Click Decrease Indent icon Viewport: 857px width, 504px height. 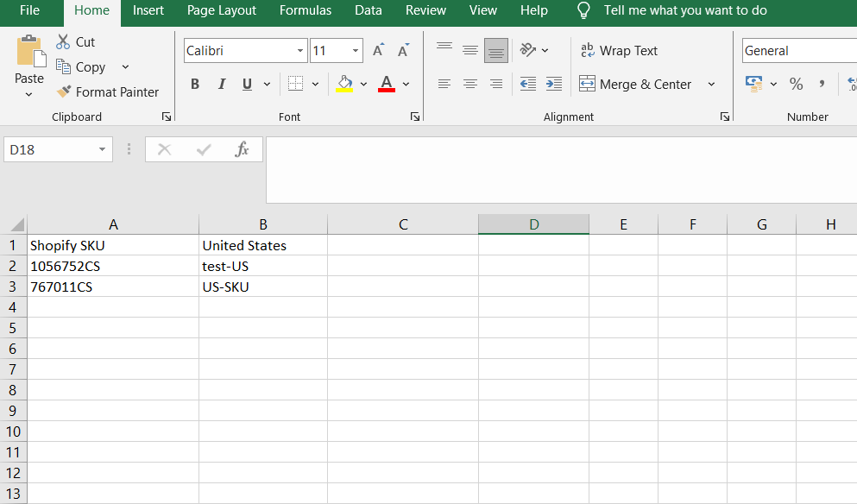528,84
